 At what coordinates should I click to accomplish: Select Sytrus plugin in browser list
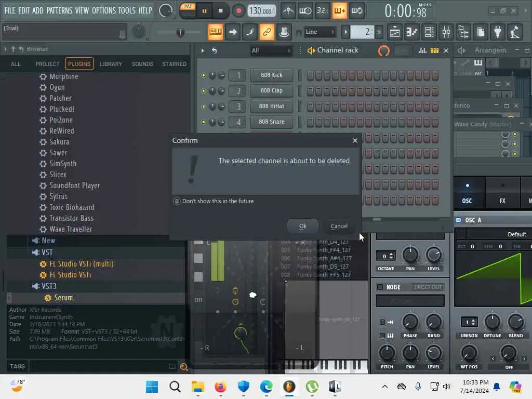pyautogui.click(x=58, y=196)
